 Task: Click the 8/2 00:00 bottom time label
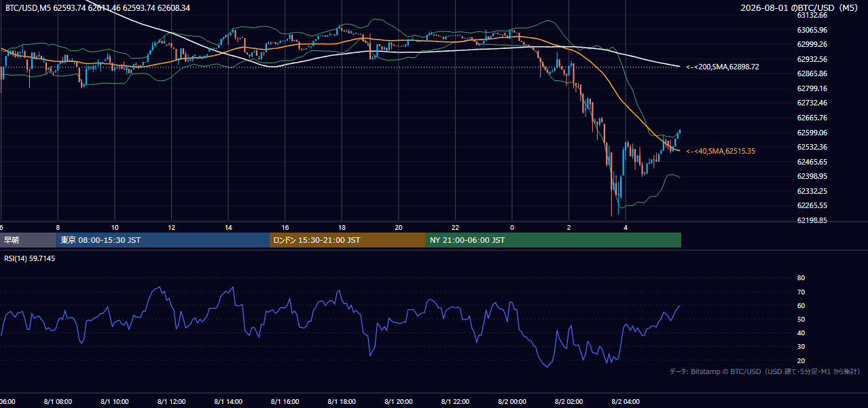(512, 402)
